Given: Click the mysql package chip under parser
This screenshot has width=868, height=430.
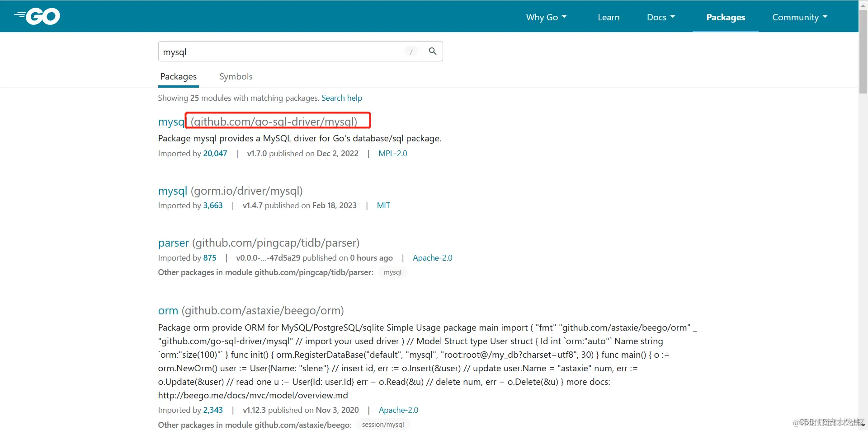Looking at the screenshot, I should pos(392,272).
